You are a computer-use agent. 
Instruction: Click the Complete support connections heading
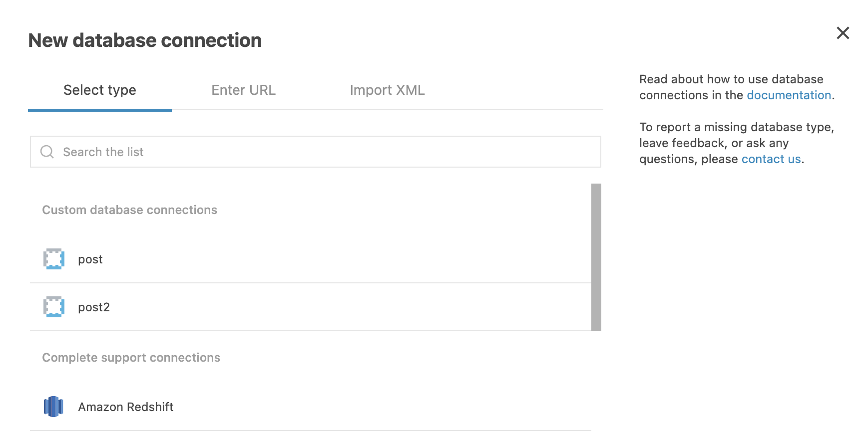point(131,357)
